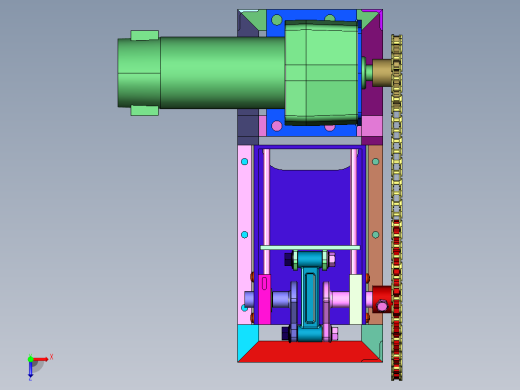Pick the pale white bearing block on right
This screenshot has width=520, height=390.
tap(356, 299)
